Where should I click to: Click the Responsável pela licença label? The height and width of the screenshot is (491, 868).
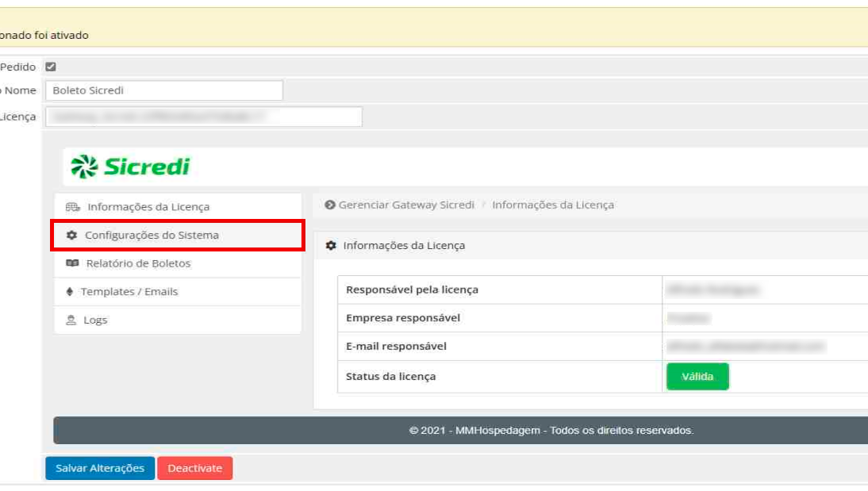pyautogui.click(x=412, y=290)
